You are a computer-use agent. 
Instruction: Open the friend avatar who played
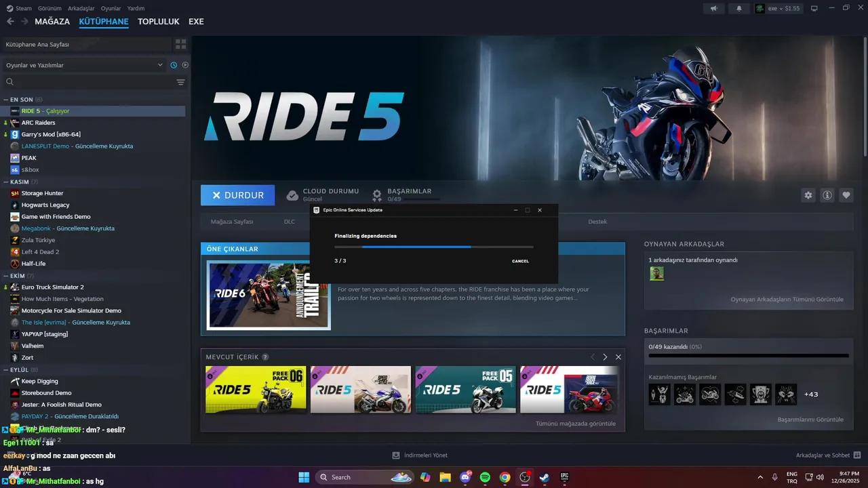pos(656,273)
